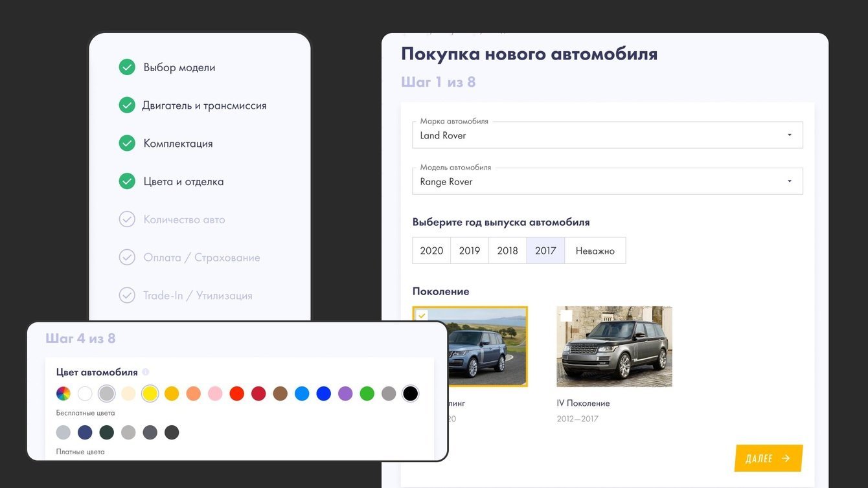This screenshot has height=488, width=868.
Task: Click the yellow ДАЛЕЕ button
Action: (x=768, y=458)
